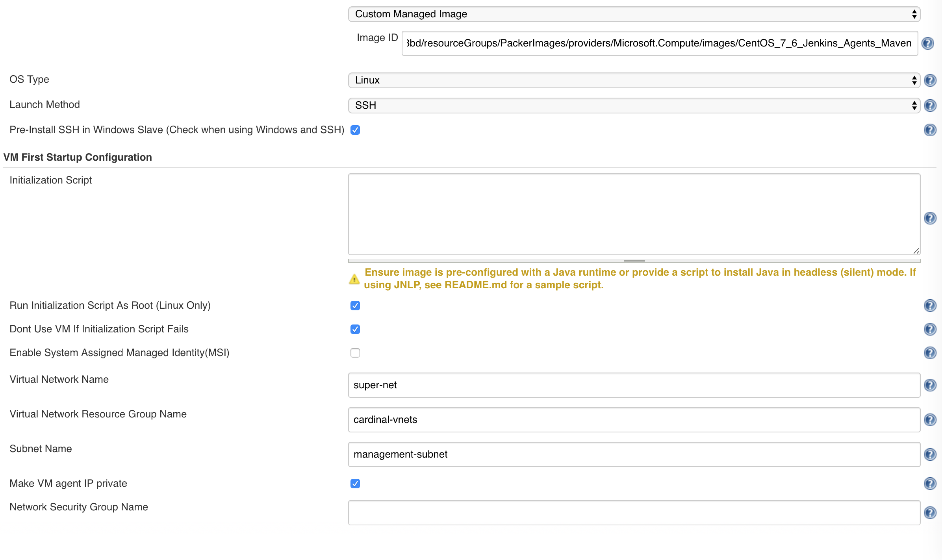The width and height of the screenshot is (942, 560).
Task: Open help for Subnet Name
Action: pos(930,454)
